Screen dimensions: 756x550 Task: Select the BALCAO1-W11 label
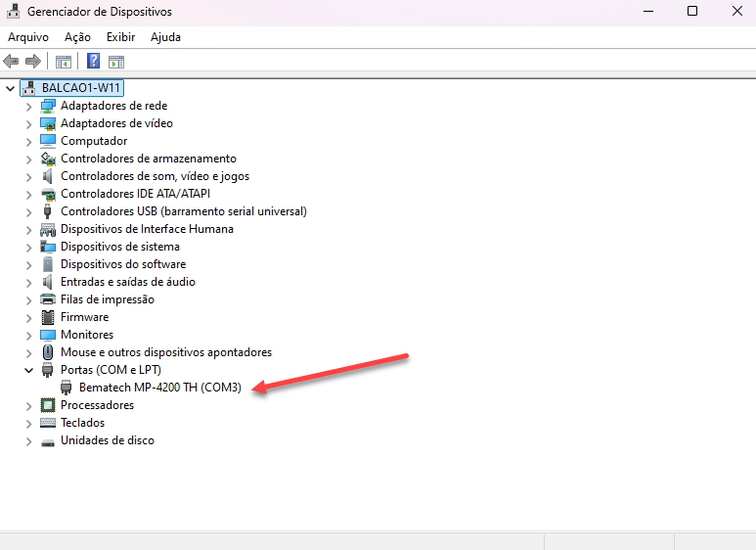point(80,88)
